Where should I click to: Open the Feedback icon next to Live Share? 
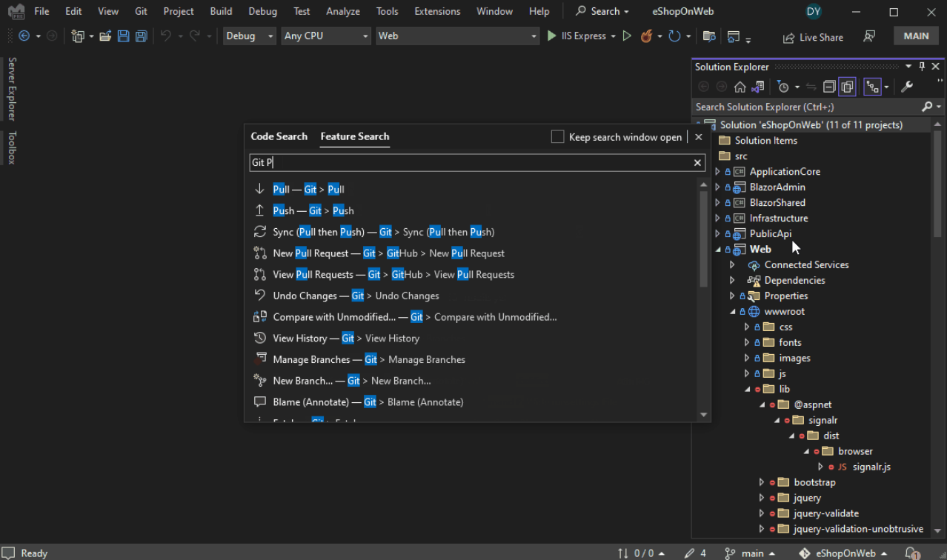coord(869,36)
